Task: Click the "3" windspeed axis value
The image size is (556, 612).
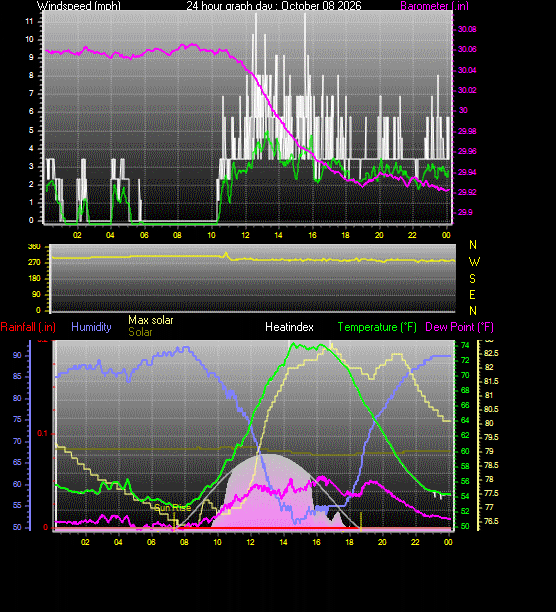Action: coord(31,166)
